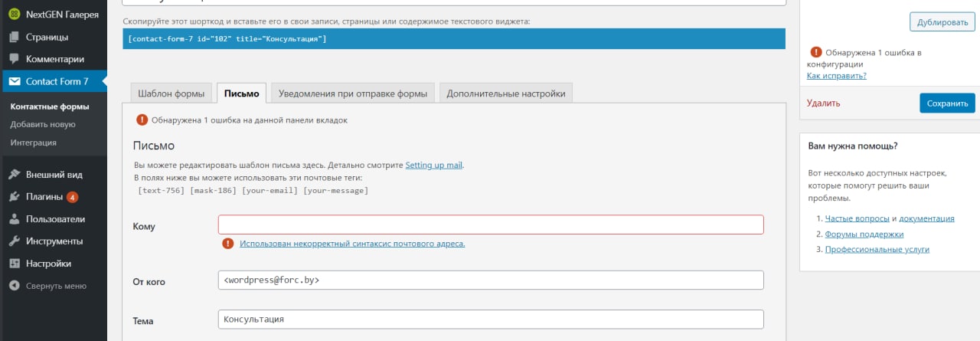Open Дополнительные настройки tab

click(506, 93)
